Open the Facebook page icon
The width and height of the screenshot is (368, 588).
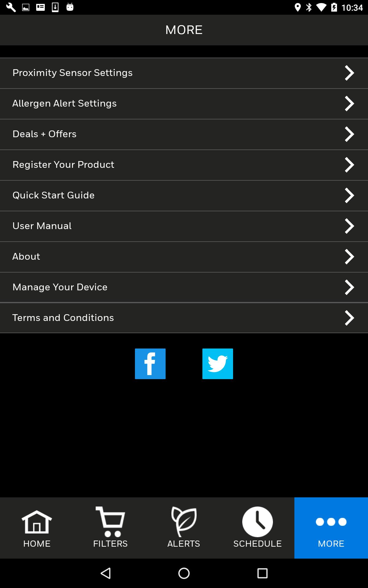(150, 364)
